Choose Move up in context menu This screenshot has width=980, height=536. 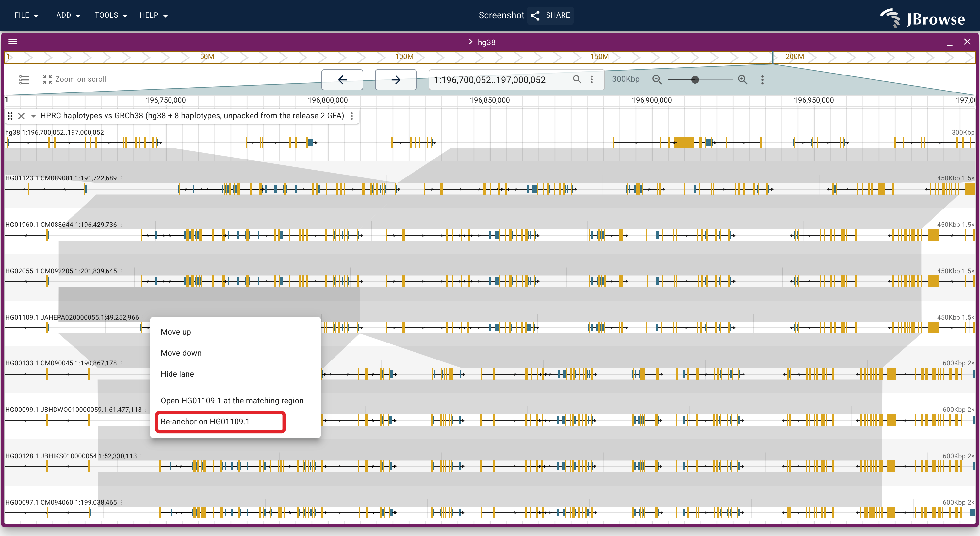[x=236, y=332]
